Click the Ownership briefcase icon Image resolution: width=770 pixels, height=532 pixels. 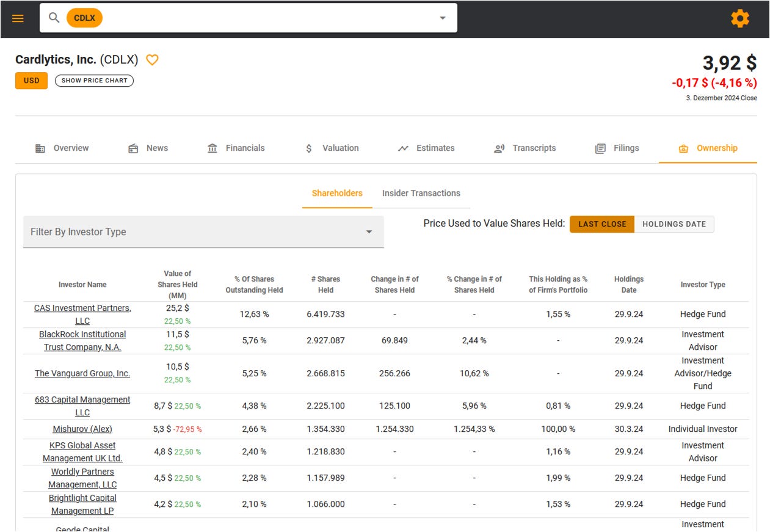tap(683, 148)
